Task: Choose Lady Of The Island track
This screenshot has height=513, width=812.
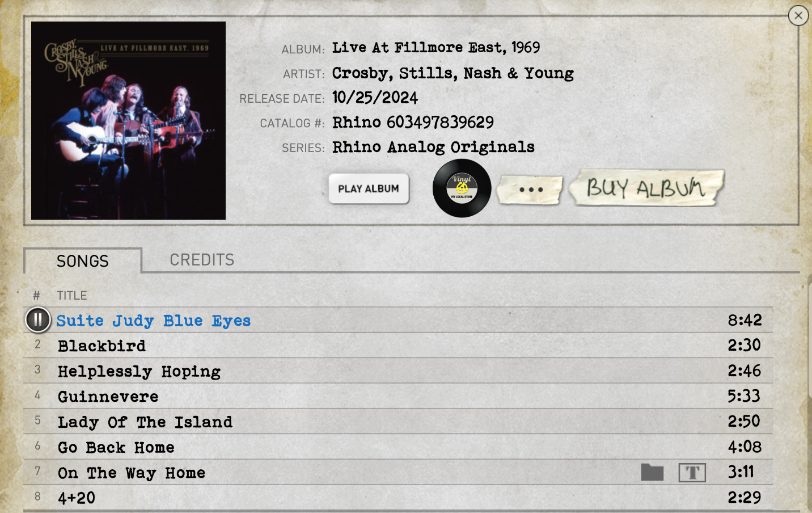Action: click(x=397, y=422)
